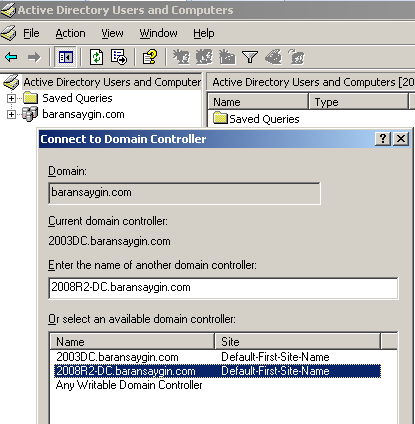The image size is (415, 424).
Task: Click the menu bar console system icon
Action: click(x=8, y=33)
